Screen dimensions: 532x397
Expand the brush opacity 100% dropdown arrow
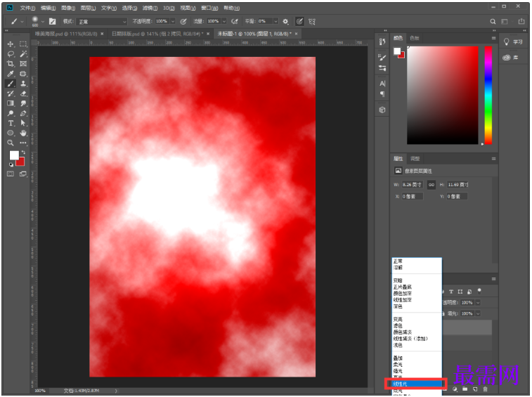(x=173, y=21)
